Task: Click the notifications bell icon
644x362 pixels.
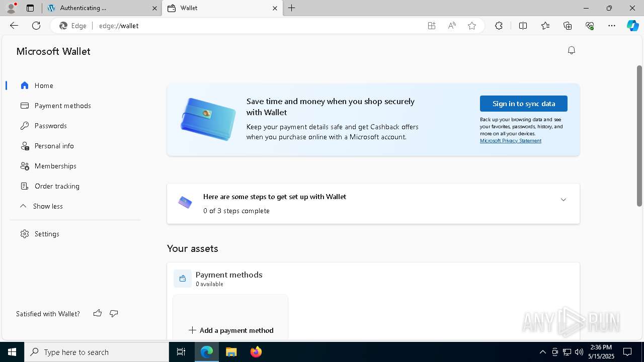Action: pos(571,50)
